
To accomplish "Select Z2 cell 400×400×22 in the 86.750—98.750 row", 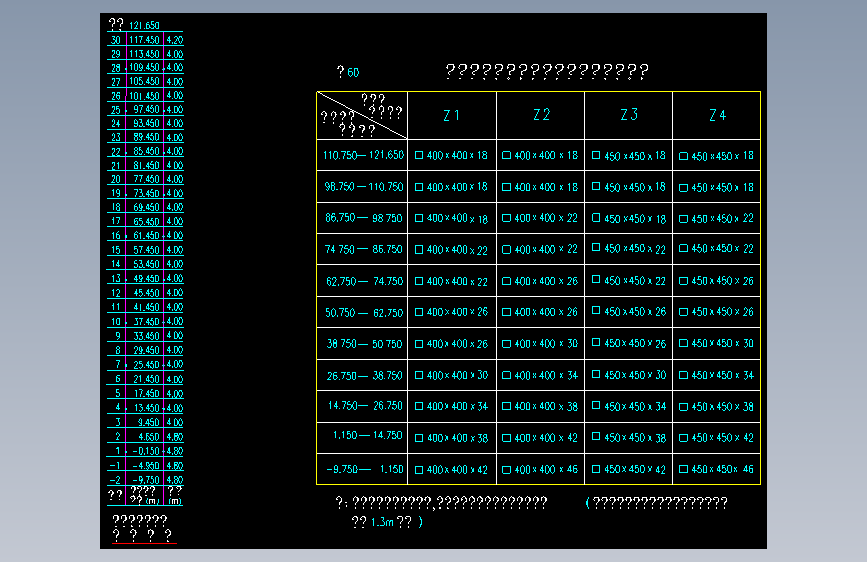I will (x=540, y=218).
